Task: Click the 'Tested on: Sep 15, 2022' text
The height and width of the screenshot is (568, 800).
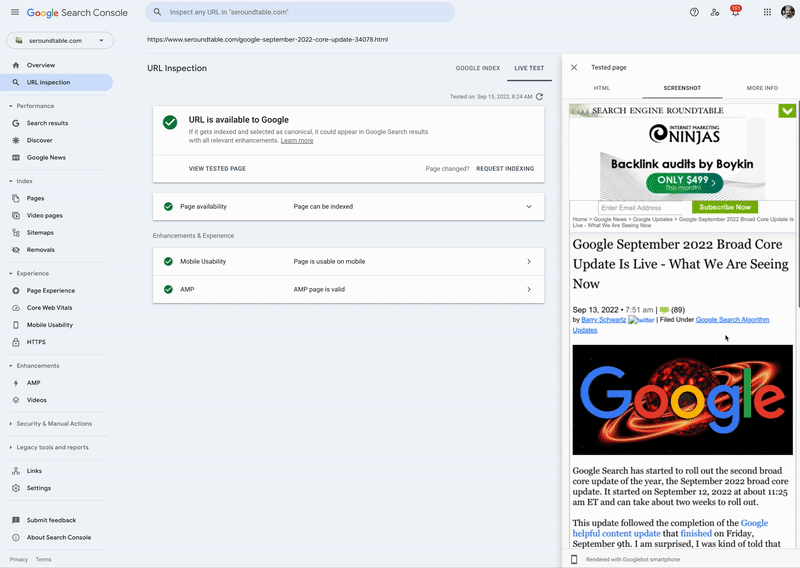Action: pos(491,96)
